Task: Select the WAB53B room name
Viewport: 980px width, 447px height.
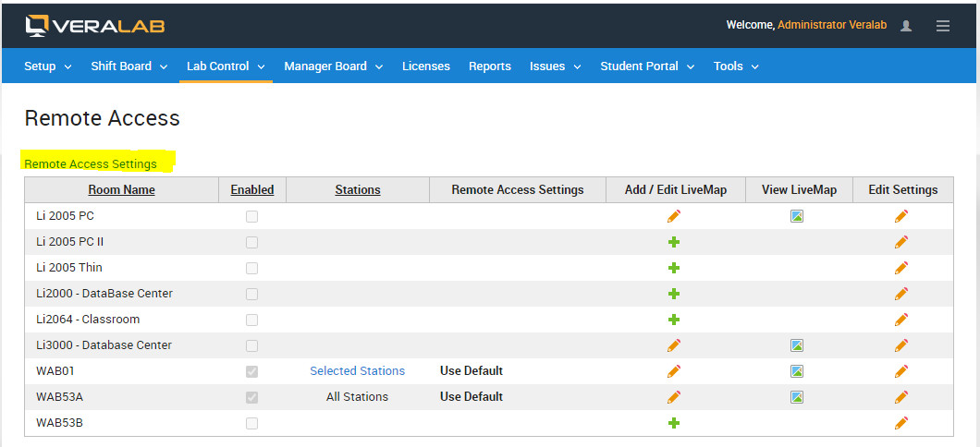Action: click(59, 423)
